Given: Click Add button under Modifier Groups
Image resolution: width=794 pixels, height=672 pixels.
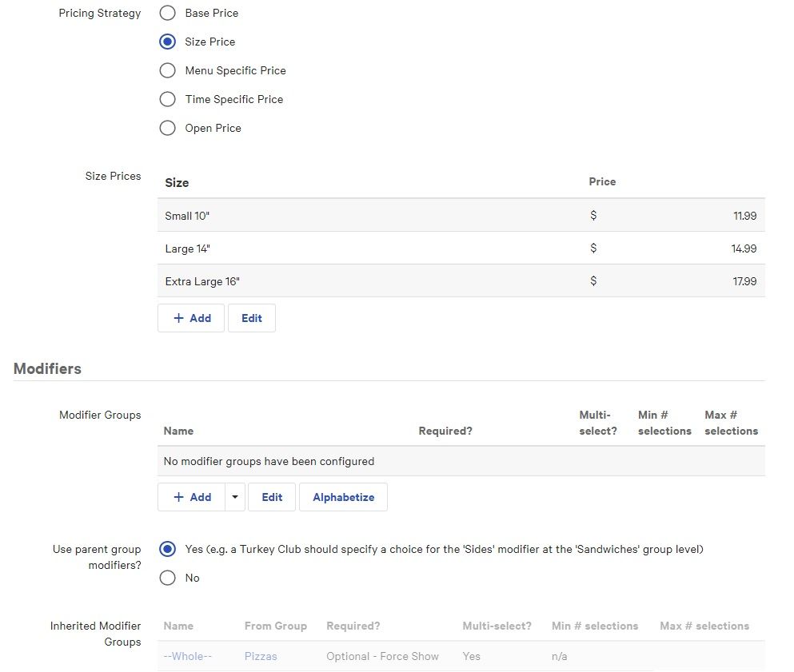Looking at the screenshot, I should click(x=191, y=497).
